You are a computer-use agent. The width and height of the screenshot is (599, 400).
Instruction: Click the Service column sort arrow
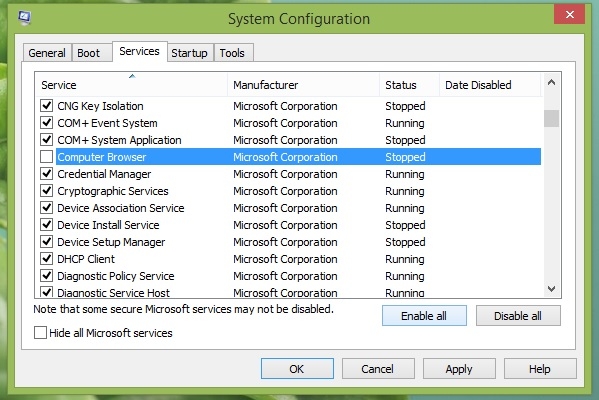coord(132,76)
